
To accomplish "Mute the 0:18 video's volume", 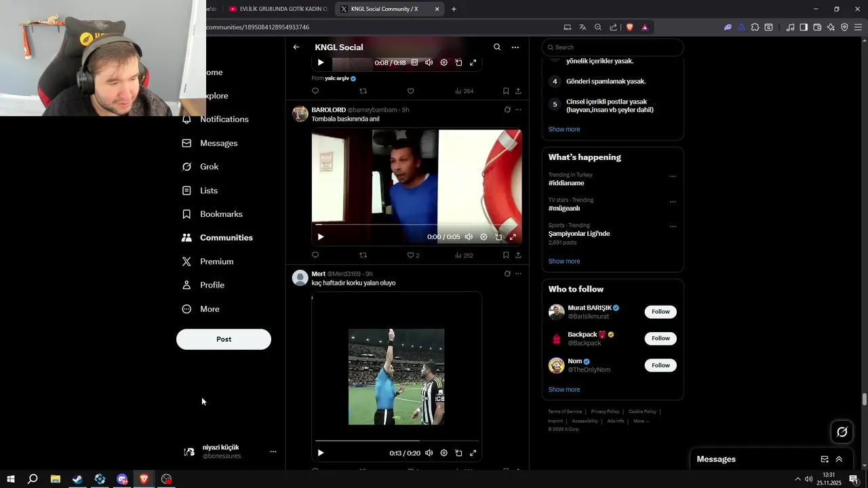I will tap(429, 62).
